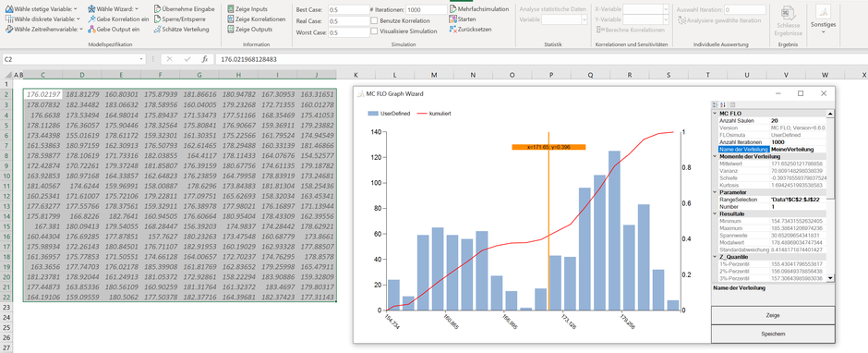Viewport: 868px width, 353px height.
Task: Click the 'Schätze Verteilung' icon
Action: (157, 29)
